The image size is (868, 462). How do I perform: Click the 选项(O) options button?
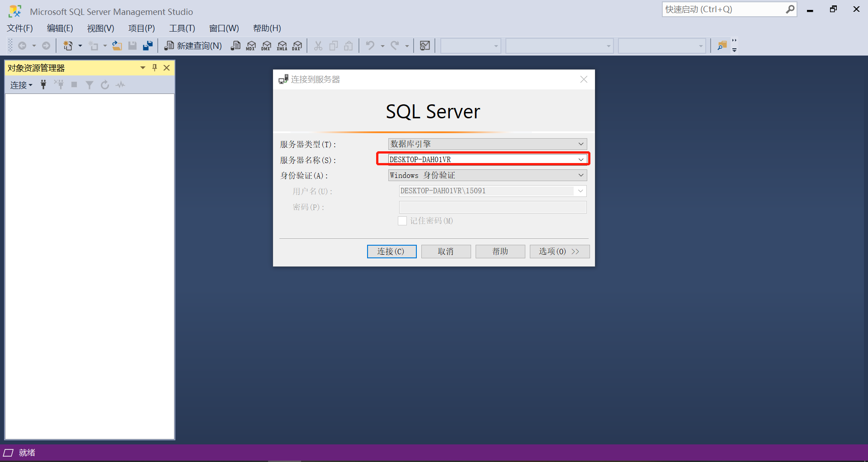[x=559, y=252]
